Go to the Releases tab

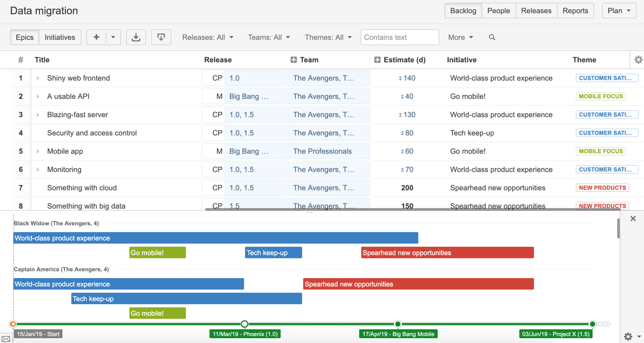click(536, 10)
